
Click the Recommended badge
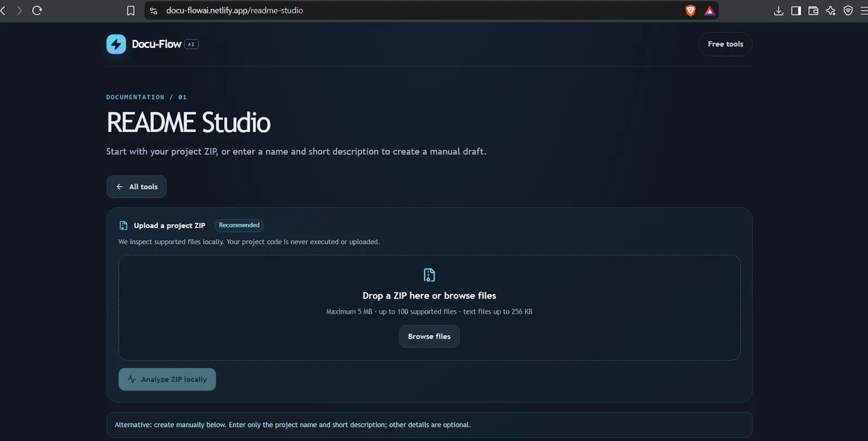coord(239,225)
